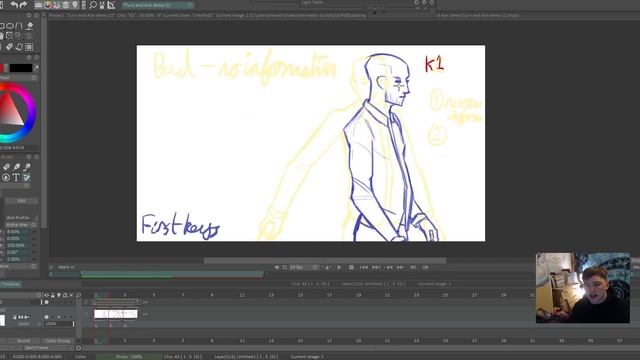Select the ellipse shape tool
The width and height of the screenshot is (640, 360).
(x=10, y=26)
